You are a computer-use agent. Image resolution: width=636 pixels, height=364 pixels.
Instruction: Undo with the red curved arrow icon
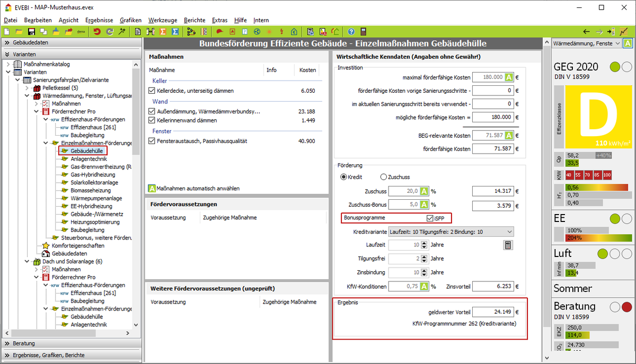pyautogui.click(x=97, y=32)
